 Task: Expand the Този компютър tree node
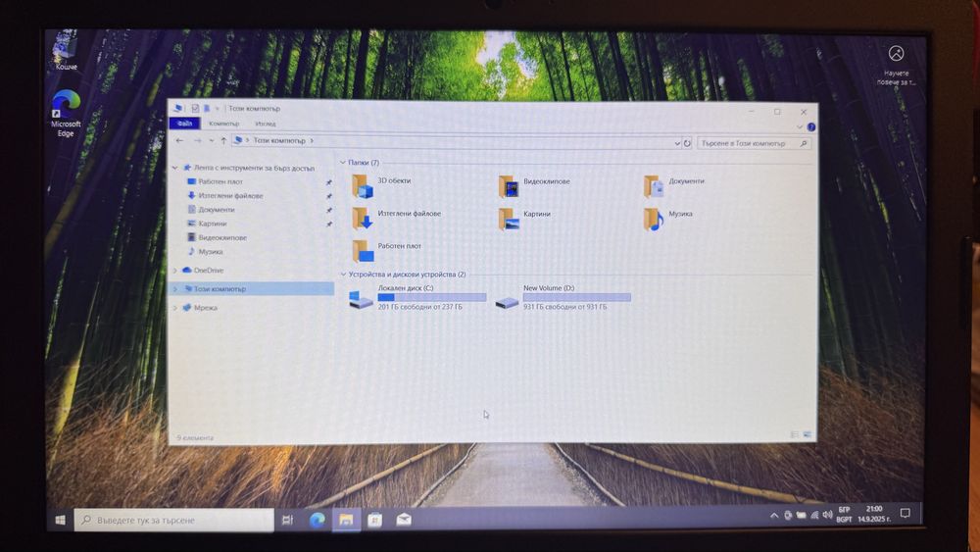coord(175,289)
